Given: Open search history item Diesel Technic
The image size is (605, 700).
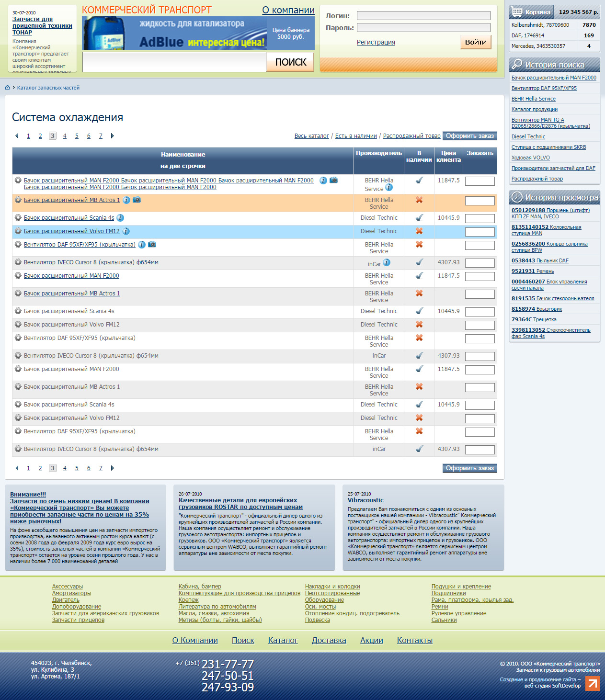Looking at the screenshot, I should [528, 136].
